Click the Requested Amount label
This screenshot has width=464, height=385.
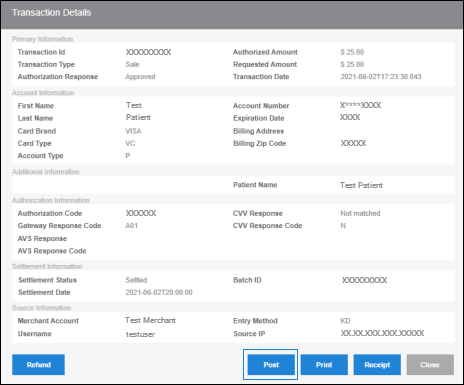(x=265, y=64)
